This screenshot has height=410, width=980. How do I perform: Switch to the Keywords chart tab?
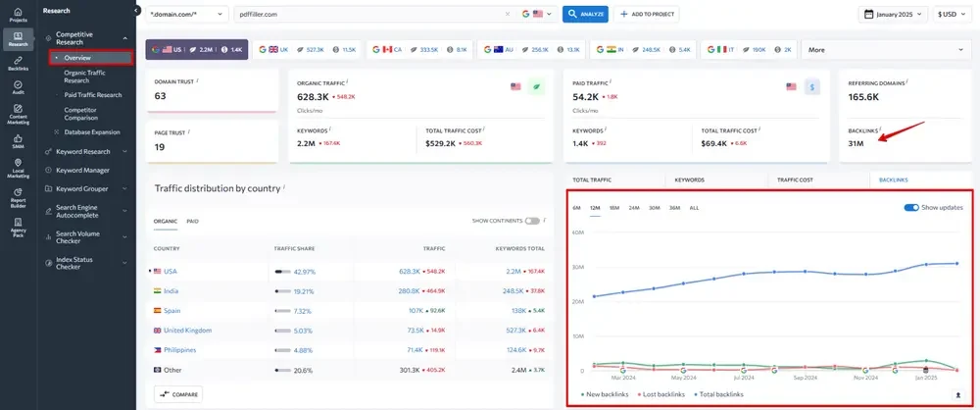(689, 179)
